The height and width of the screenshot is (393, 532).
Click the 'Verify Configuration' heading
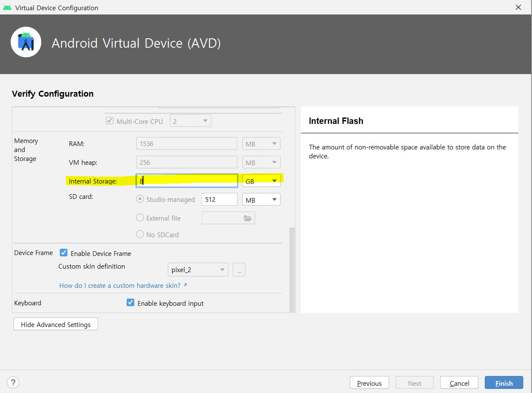click(x=53, y=94)
